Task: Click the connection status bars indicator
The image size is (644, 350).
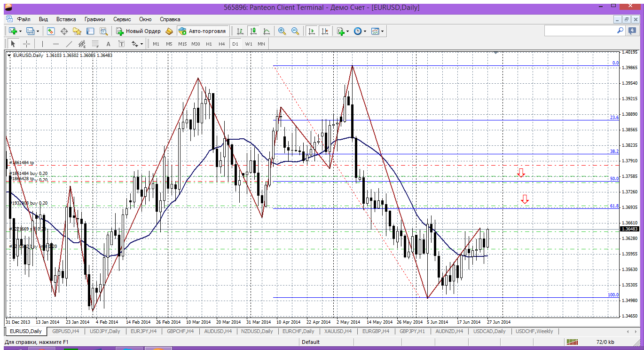Action: [572, 342]
